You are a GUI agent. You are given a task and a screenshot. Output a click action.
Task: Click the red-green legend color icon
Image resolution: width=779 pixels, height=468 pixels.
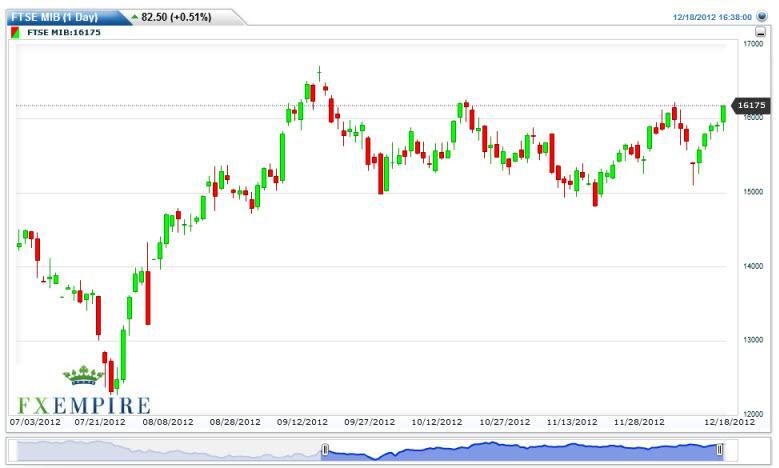[x=13, y=32]
